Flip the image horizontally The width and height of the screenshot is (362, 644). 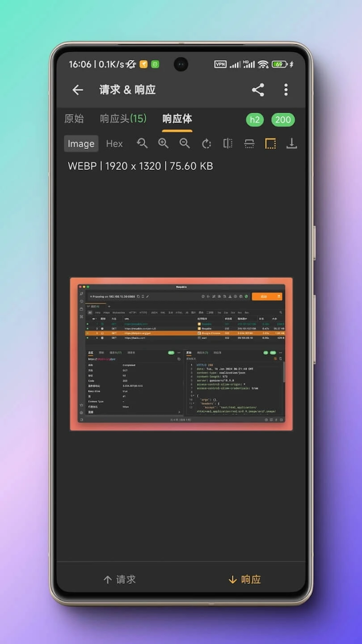[x=227, y=144]
